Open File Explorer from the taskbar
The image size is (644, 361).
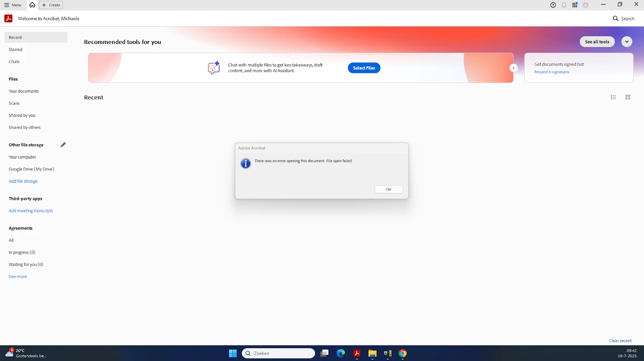[372, 353]
